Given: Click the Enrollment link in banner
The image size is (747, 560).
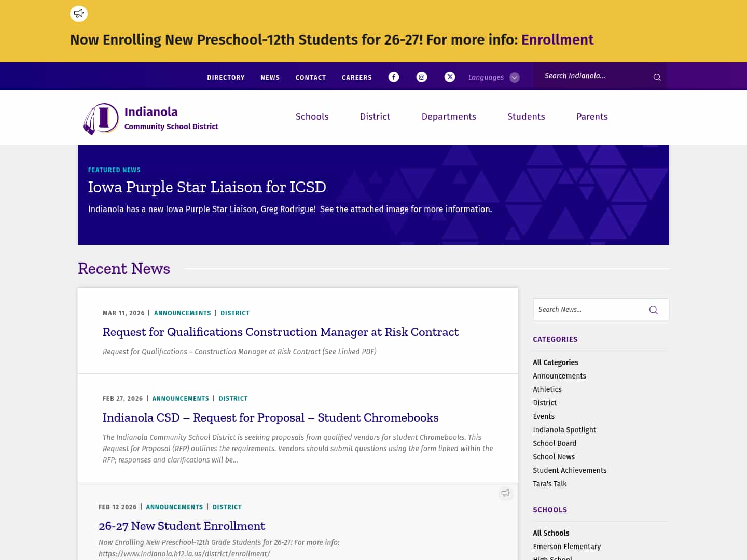Looking at the screenshot, I should [x=557, y=40].
